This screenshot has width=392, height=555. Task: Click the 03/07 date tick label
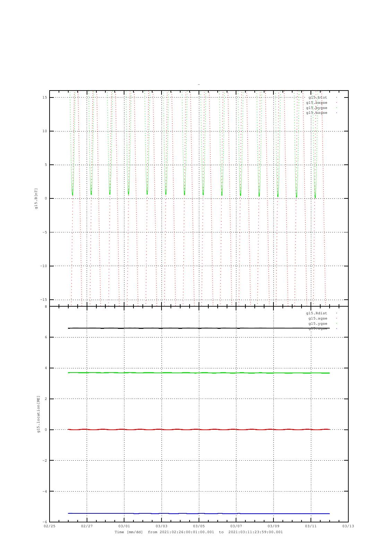236,526
